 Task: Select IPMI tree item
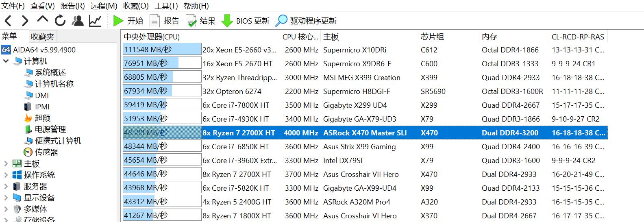pos(42,107)
